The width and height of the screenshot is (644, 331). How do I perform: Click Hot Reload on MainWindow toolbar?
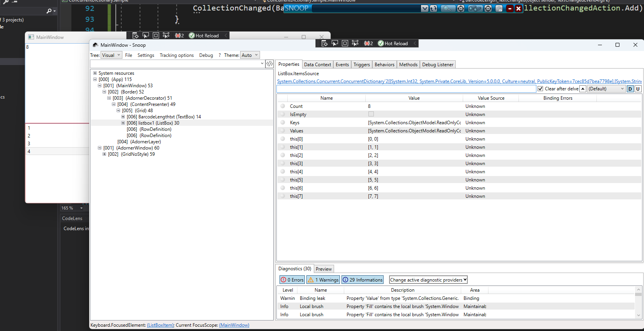coord(204,35)
